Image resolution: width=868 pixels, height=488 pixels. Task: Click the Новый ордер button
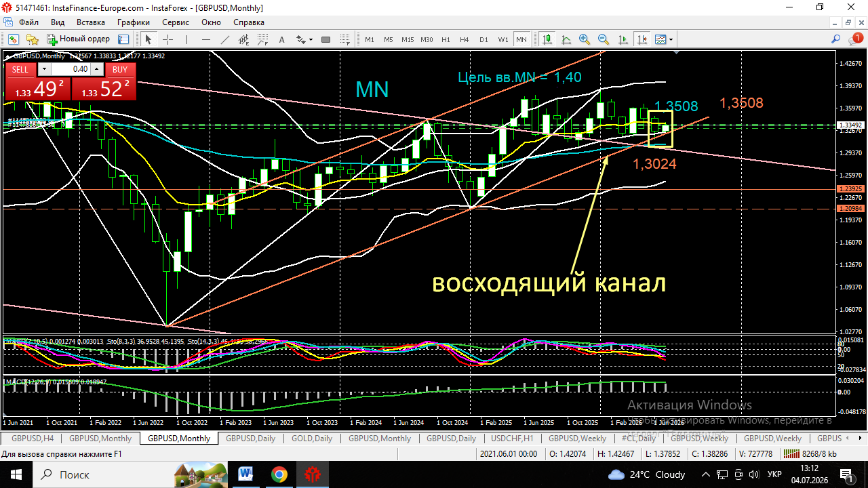pos(78,39)
